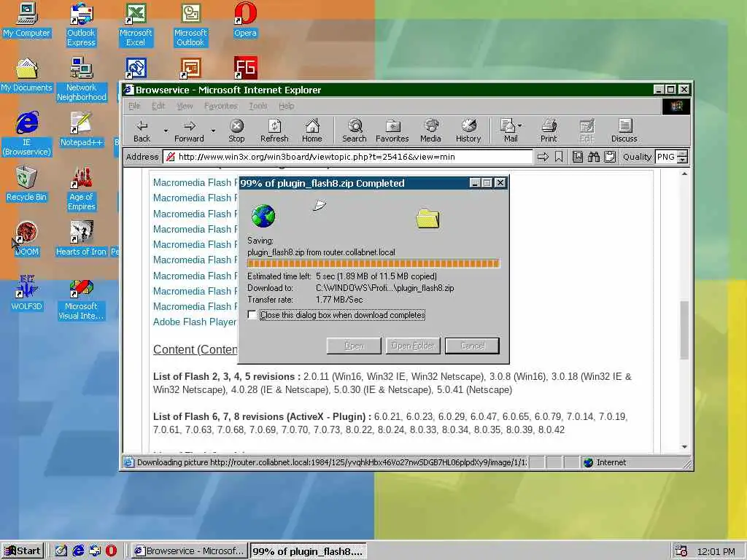Reload the page with Refresh
Viewport: 747px width, 560px height.
click(274, 131)
